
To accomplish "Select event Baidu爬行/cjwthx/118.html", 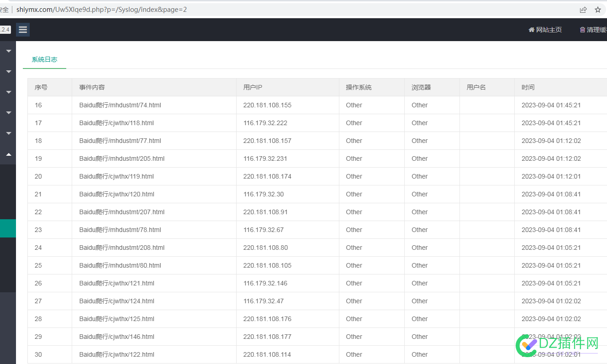I will (x=116, y=123).
